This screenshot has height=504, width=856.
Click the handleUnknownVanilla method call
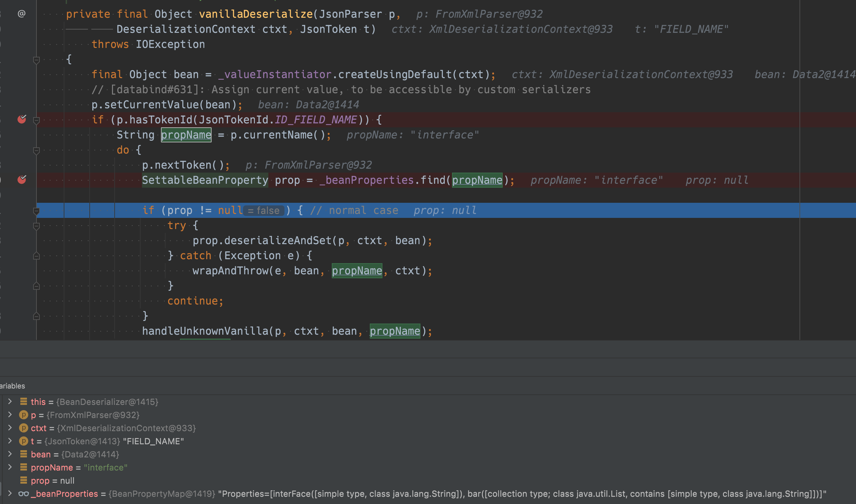pos(205,331)
